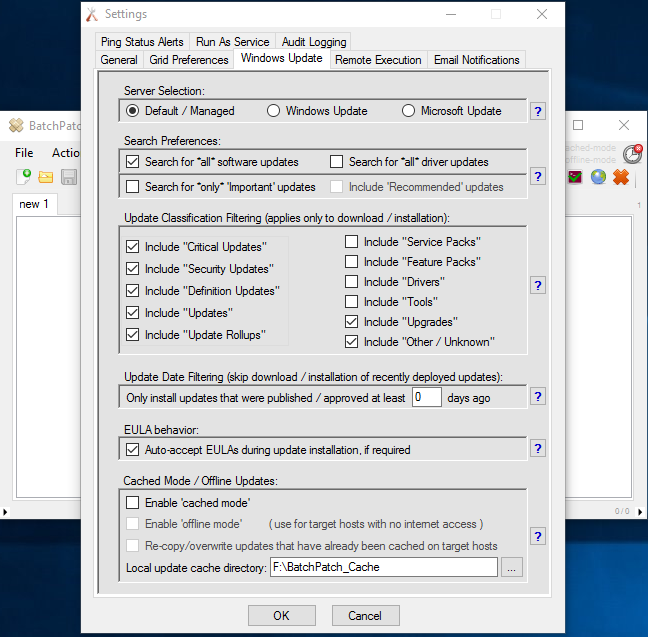This screenshot has height=637, width=648.
Task: Enable Search for *only* 'Important' updates
Action: tap(133, 186)
